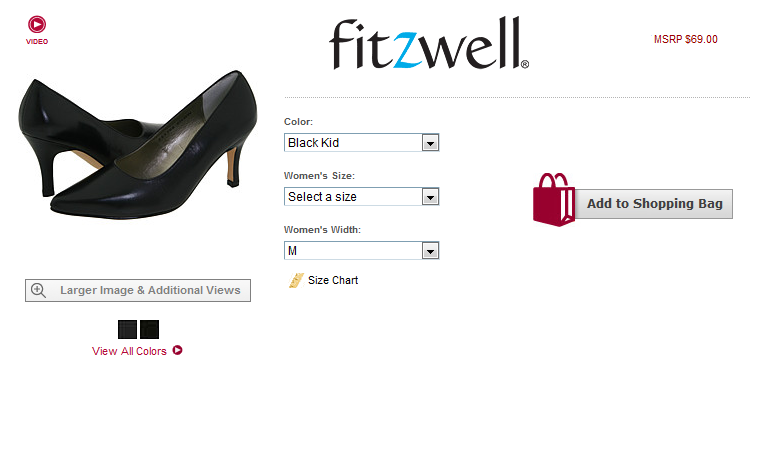Select the Black Kid color field

tap(361, 143)
